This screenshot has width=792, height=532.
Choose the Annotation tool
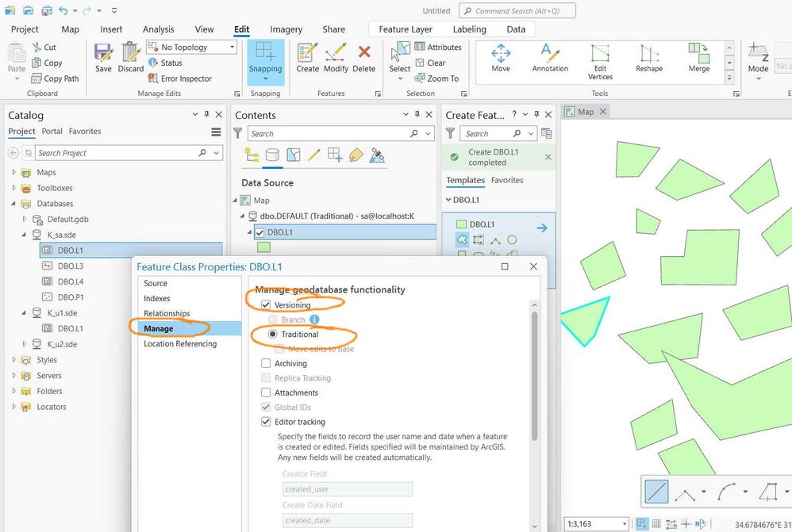550,58
